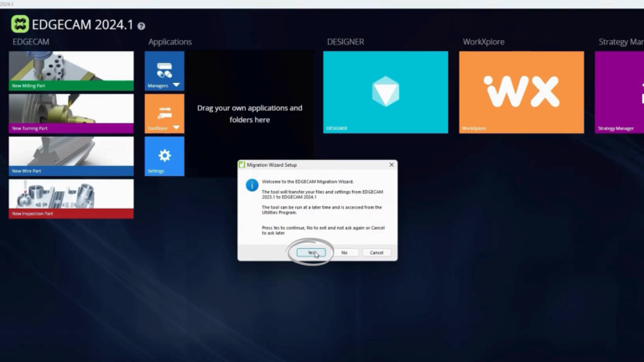
Task: Open the help icon beside EDGECAM 2024.1
Action: tap(141, 26)
